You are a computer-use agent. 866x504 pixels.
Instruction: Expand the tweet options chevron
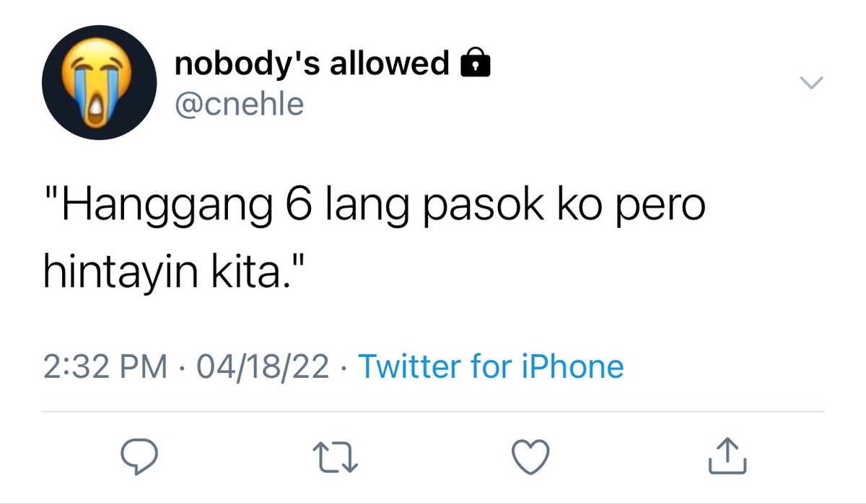(x=813, y=83)
